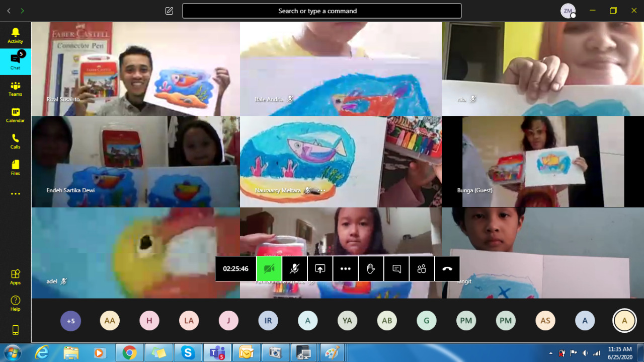The image size is (644, 362).
Task: Open the Activity feed in sidebar
Action: 15,35
